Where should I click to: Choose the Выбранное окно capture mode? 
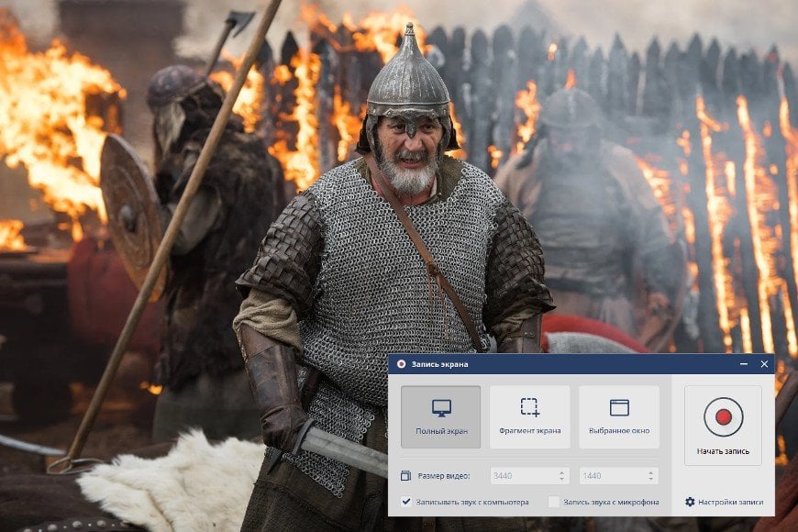[619, 417]
